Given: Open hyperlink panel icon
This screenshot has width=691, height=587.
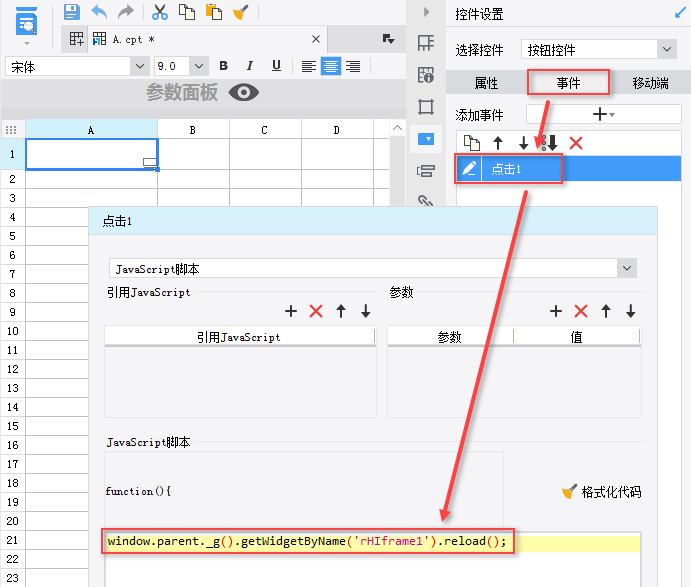Looking at the screenshot, I should [426, 201].
